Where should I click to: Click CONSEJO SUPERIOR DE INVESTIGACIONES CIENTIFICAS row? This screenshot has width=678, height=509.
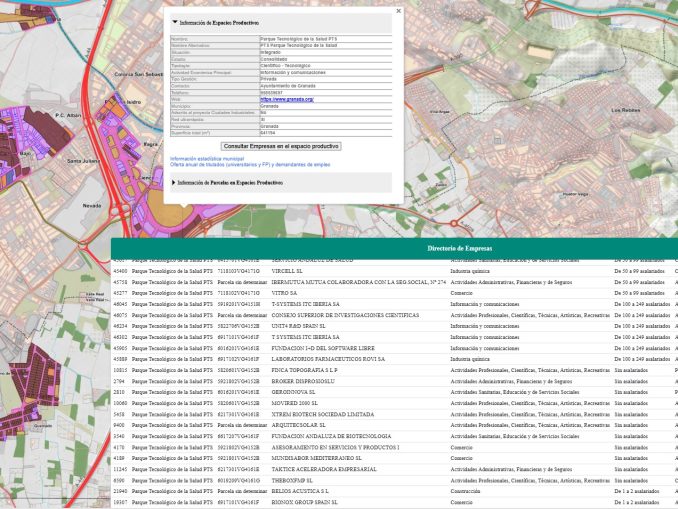(x=344, y=315)
